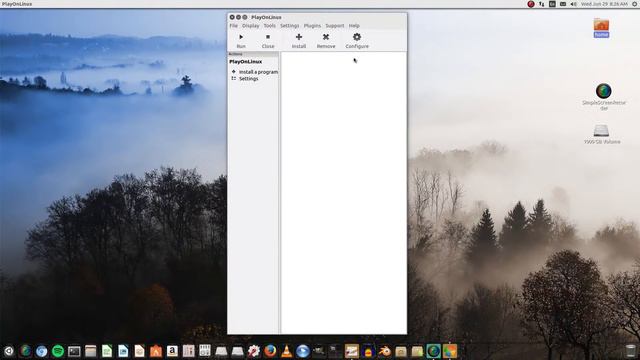Close the PlayOnLinux window
The width and height of the screenshot is (640, 360).
click(232, 17)
